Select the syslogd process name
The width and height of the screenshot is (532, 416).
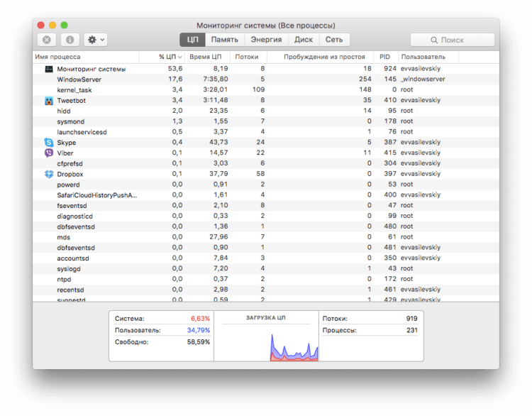coord(69,269)
